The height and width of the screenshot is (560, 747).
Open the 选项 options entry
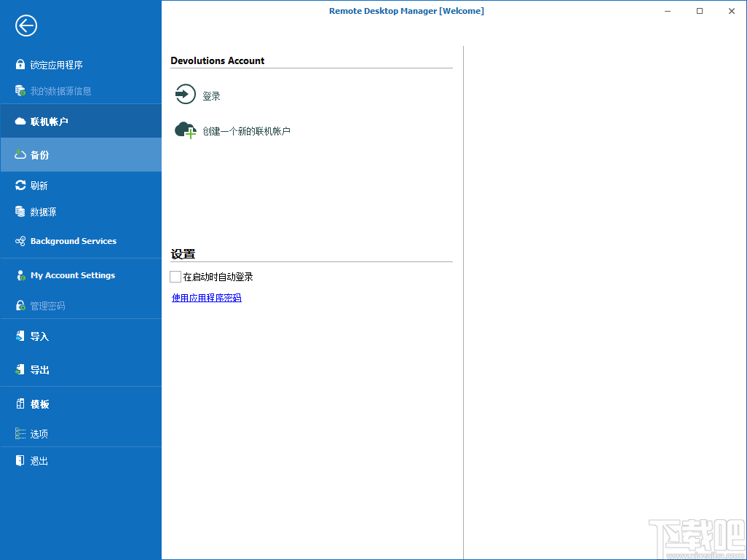[40, 433]
